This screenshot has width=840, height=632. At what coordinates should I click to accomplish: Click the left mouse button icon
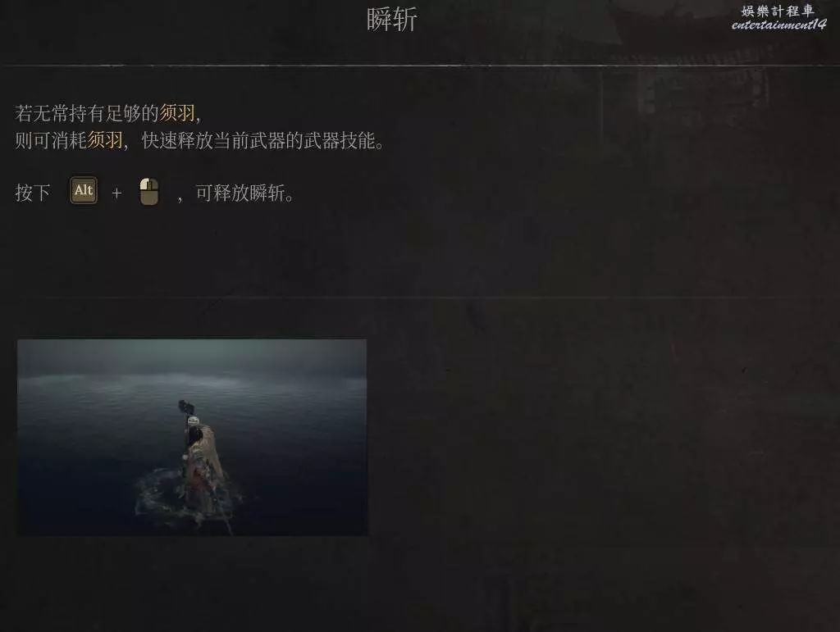tap(149, 192)
